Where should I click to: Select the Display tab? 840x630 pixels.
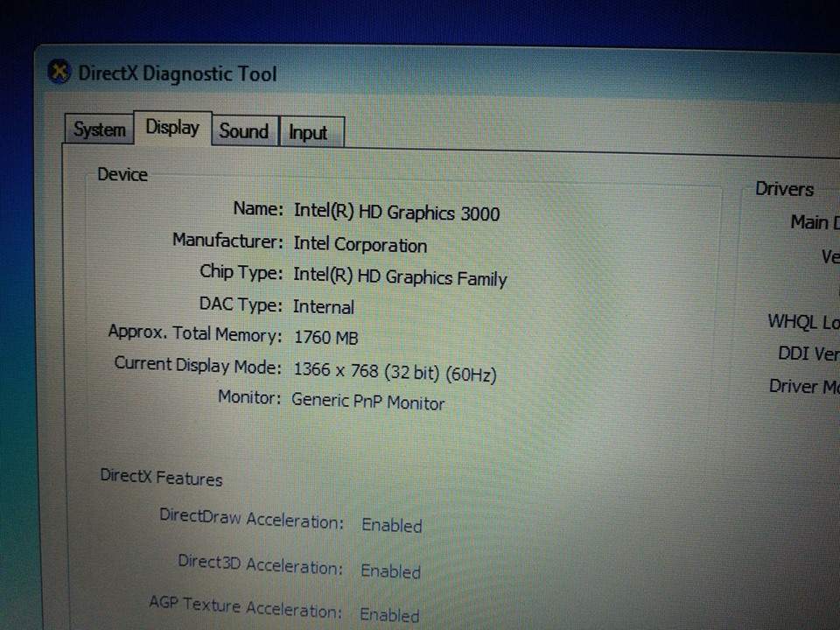[x=172, y=128]
